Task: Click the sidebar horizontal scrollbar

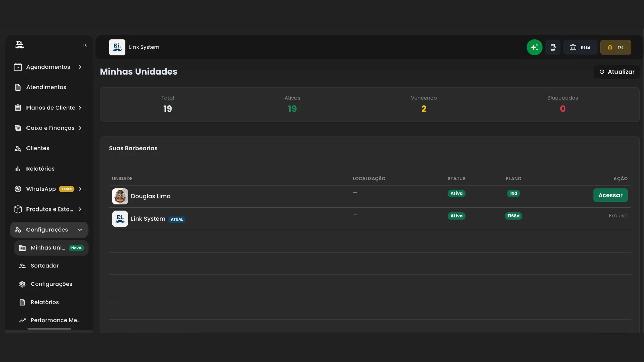Action: [x=49, y=329]
